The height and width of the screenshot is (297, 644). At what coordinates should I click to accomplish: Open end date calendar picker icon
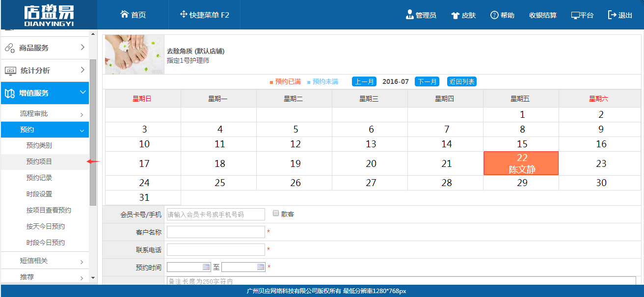click(x=261, y=267)
